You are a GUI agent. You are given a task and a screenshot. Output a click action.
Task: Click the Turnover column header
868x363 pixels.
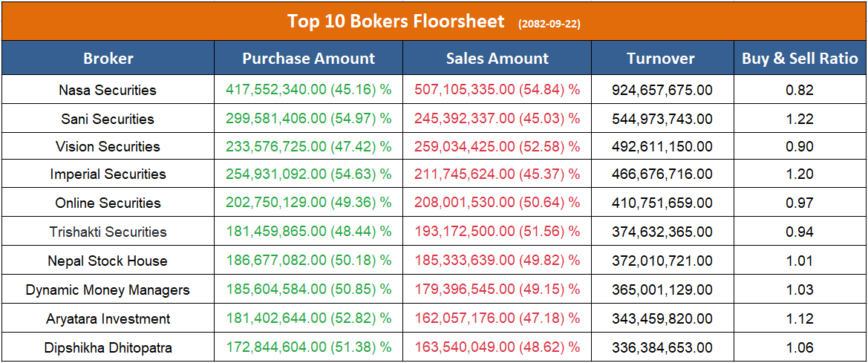[661, 59]
